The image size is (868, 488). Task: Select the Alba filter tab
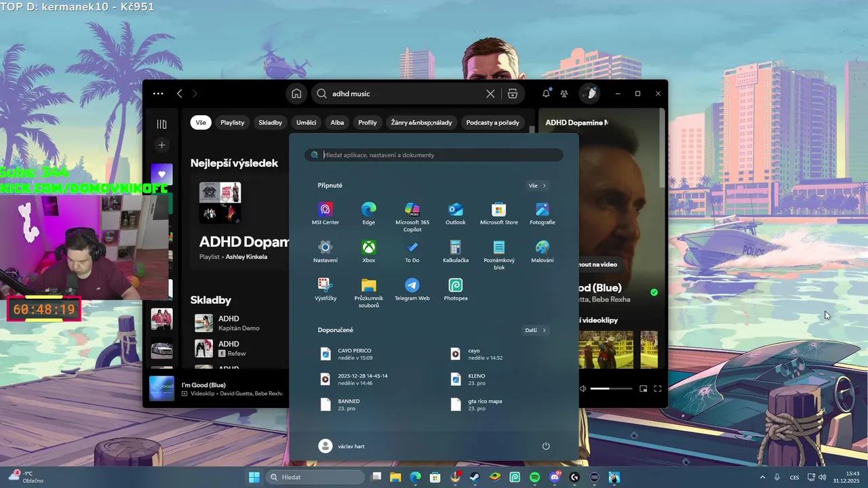[337, 123]
